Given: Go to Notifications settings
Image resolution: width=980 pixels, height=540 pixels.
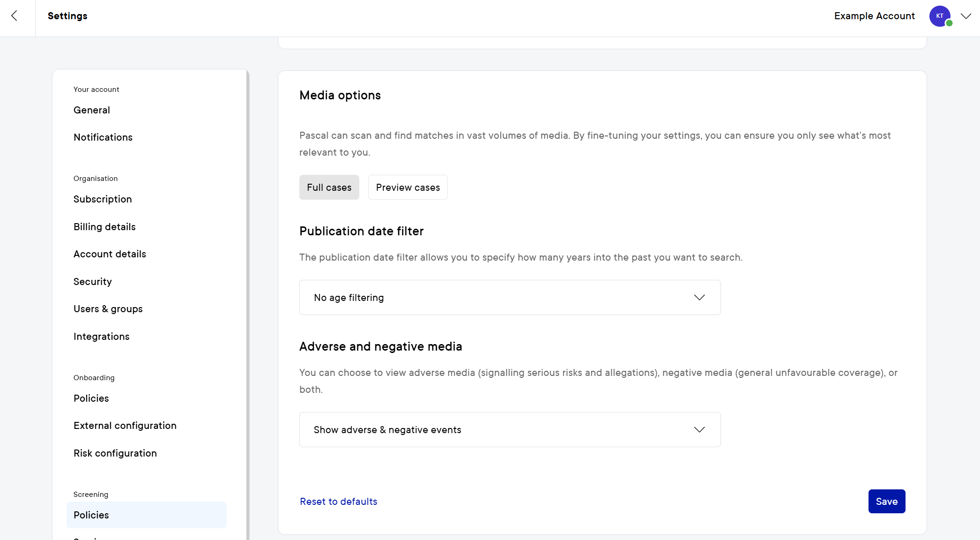Looking at the screenshot, I should (103, 137).
